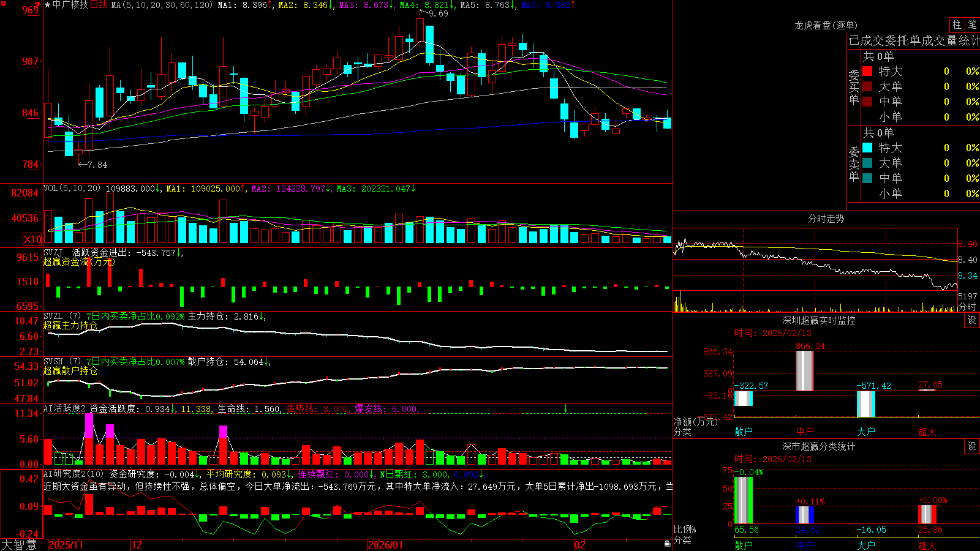Click the 龙虎看盘(逐单) panel title
This screenshot has width=980, height=551.
[x=826, y=25]
